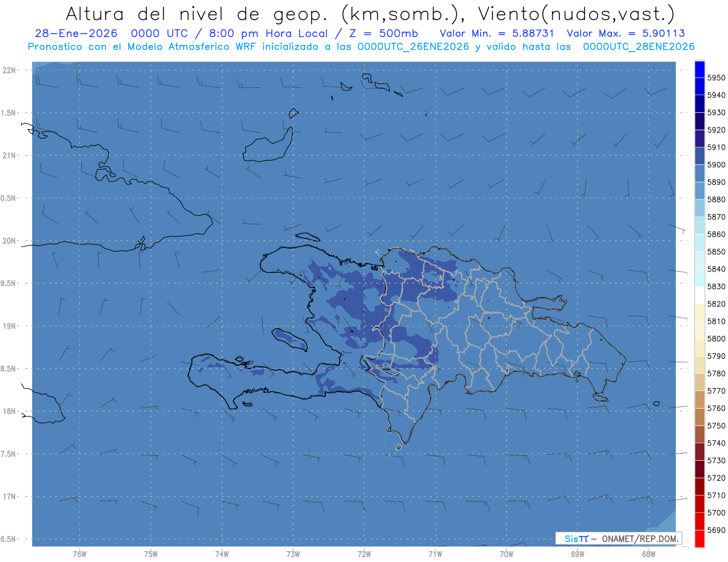Click the colorbar swatch between 5900 and 5910

click(x=699, y=156)
